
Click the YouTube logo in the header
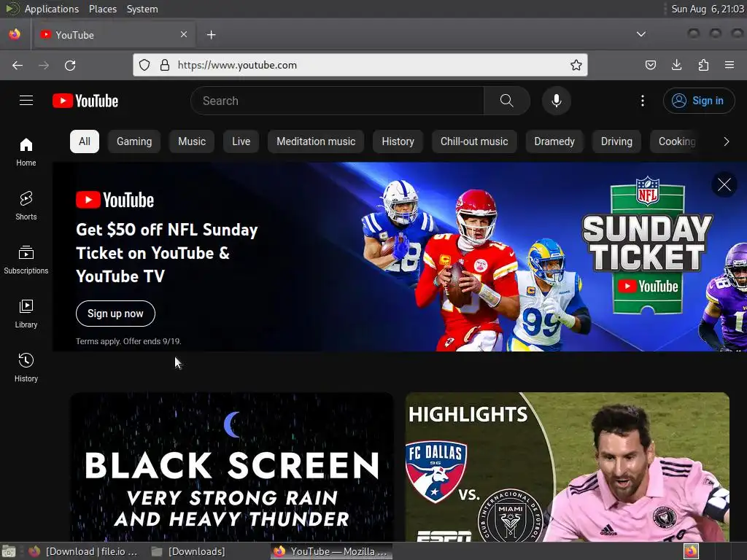click(85, 101)
